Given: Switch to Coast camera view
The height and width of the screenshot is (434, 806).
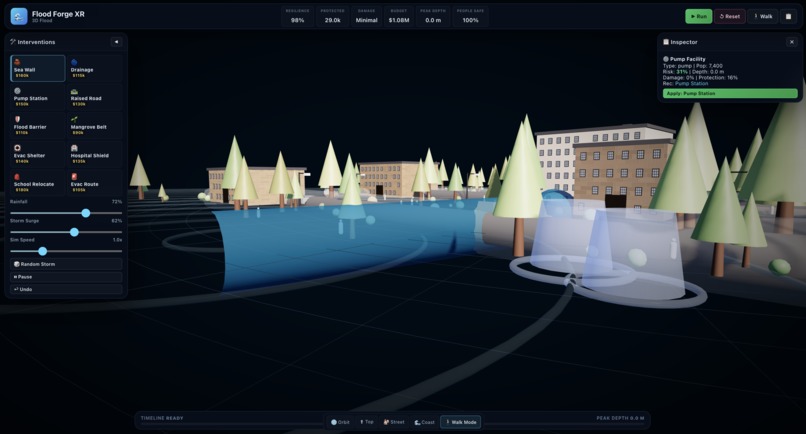Looking at the screenshot, I should [425, 422].
